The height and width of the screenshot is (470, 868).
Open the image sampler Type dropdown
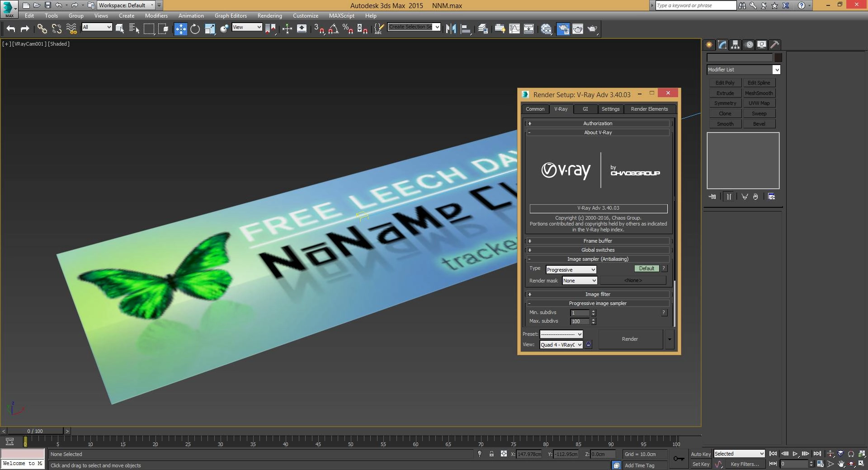point(571,270)
